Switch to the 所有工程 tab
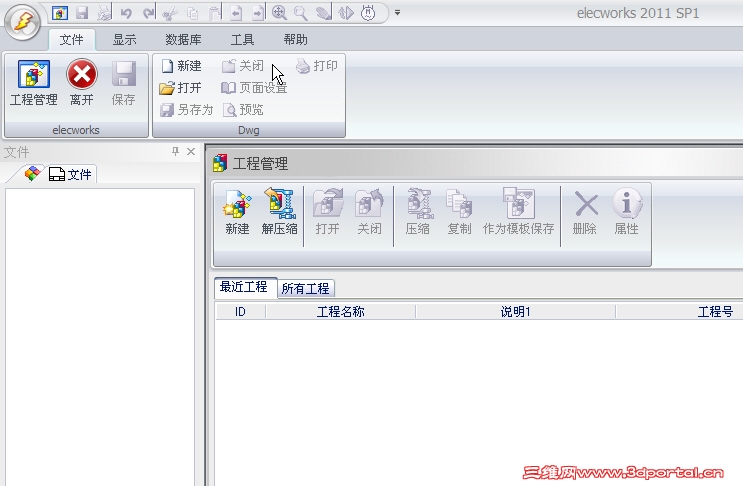Image resolution: width=743 pixels, height=486 pixels. (306, 288)
